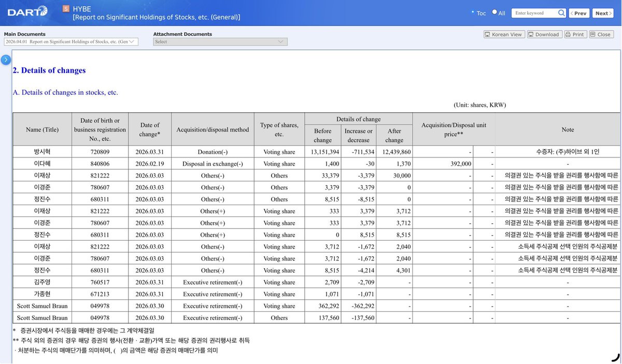
Task: Click the keyword search input field
Action: [x=534, y=13]
